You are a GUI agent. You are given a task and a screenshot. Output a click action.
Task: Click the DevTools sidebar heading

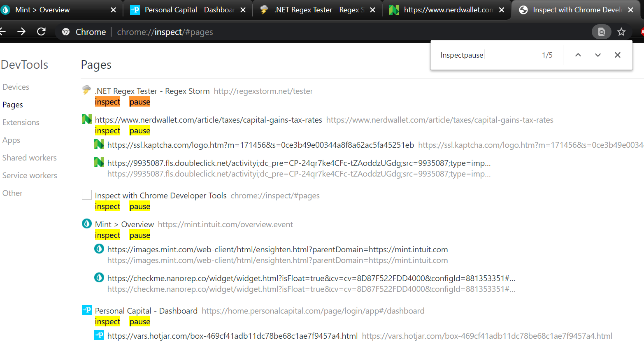[x=25, y=65]
